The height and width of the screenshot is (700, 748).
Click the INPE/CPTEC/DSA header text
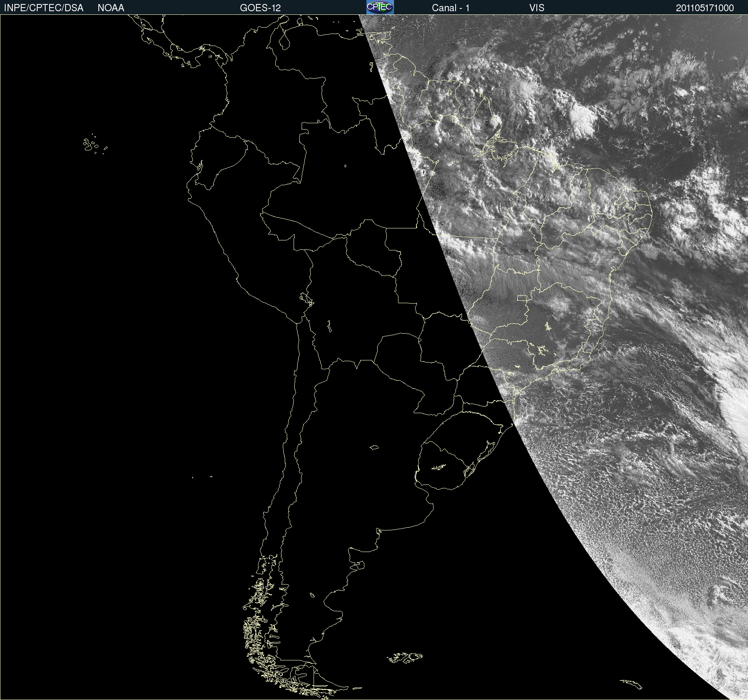[44, 8]
